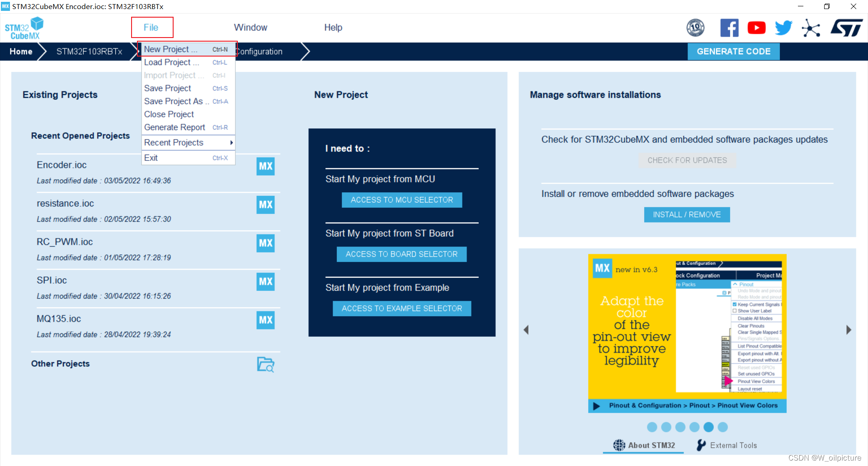Choose Close Project menu entry
Viewport: 868px width, 466px height.
coord(189,114)
